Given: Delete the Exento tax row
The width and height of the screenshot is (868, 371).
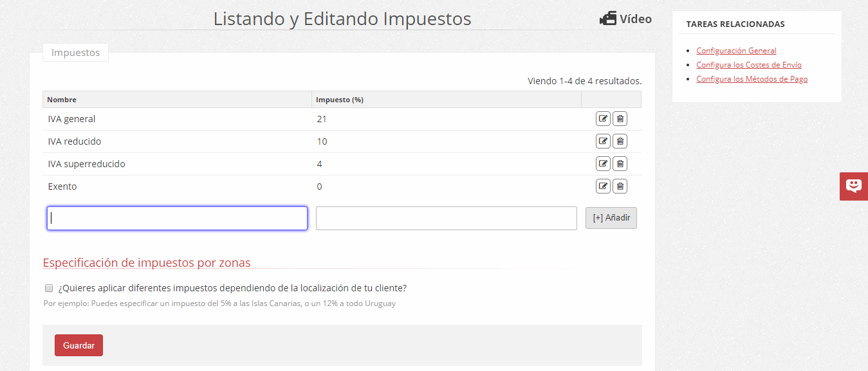Looking at the screenshot, I should point(620,186).
